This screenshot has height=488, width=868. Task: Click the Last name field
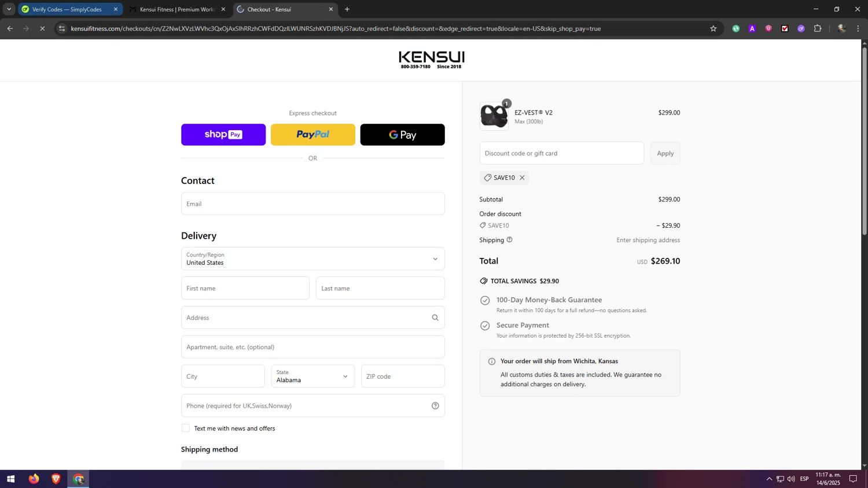point(380,288)
